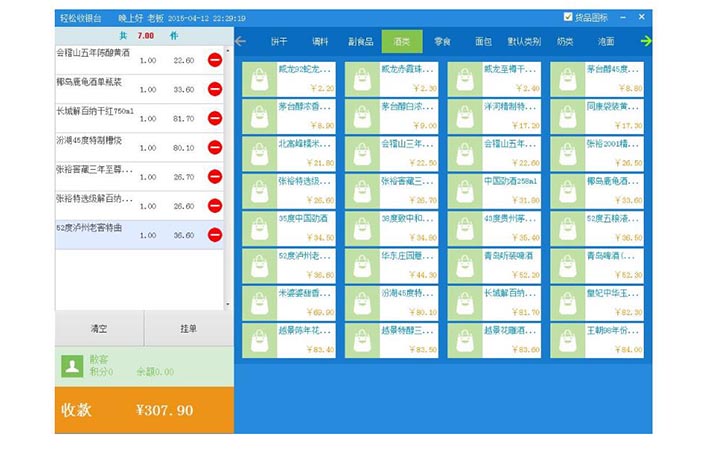Click the 余额0.00 balance text
Image resolution: width=709 pixels, height=473 pixels.
pyautogui.click(x=155, y=372)
